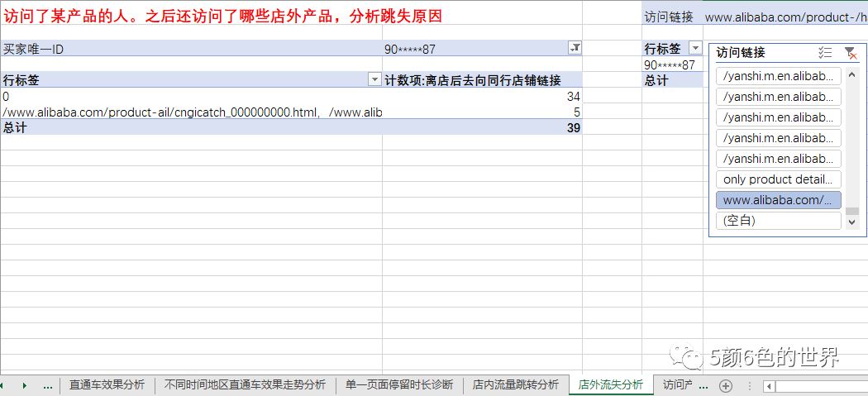Select the 店内流量跳转分析 sheet tab
This screenshot has height=396, width=868.
[515, 385]
